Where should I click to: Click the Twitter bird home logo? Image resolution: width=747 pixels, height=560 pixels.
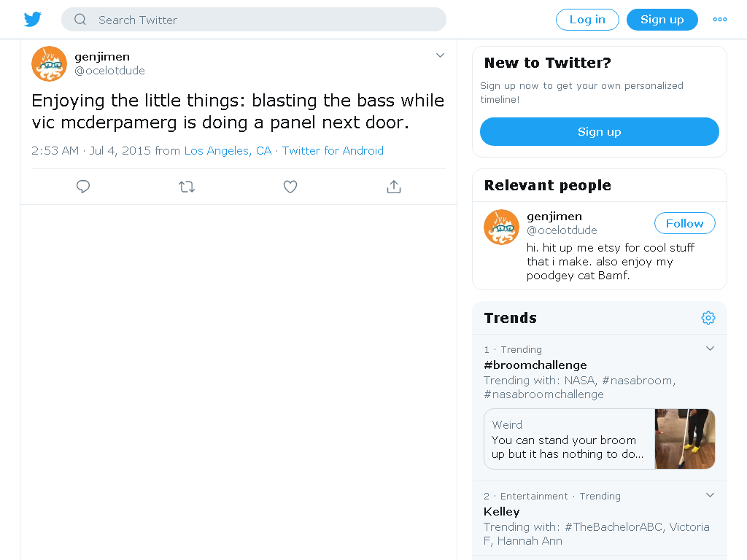click(33, 20)
